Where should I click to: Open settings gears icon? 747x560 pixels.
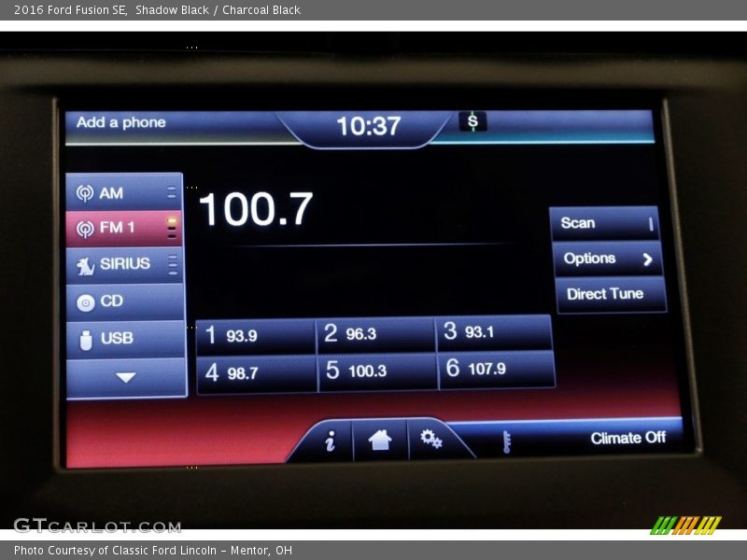pos(431,439)
